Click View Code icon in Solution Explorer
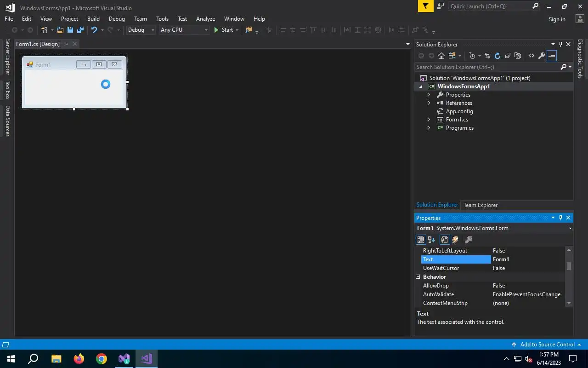This screenshot has height=368, width=588. (x=531, y=56)
